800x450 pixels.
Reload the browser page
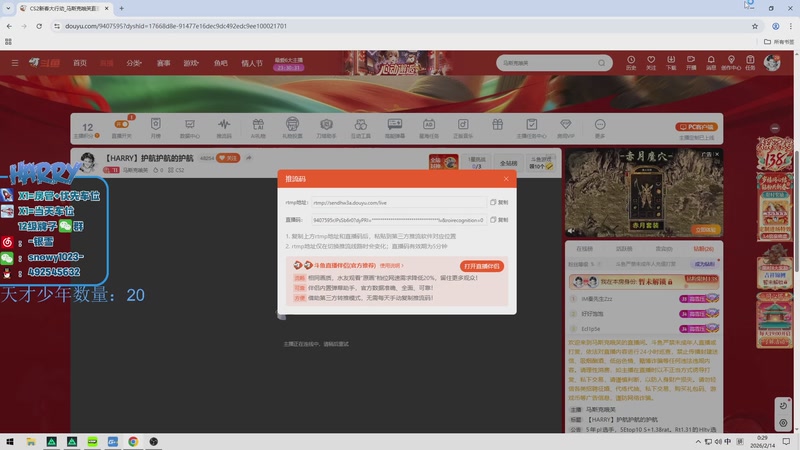(x=39, y=26)
